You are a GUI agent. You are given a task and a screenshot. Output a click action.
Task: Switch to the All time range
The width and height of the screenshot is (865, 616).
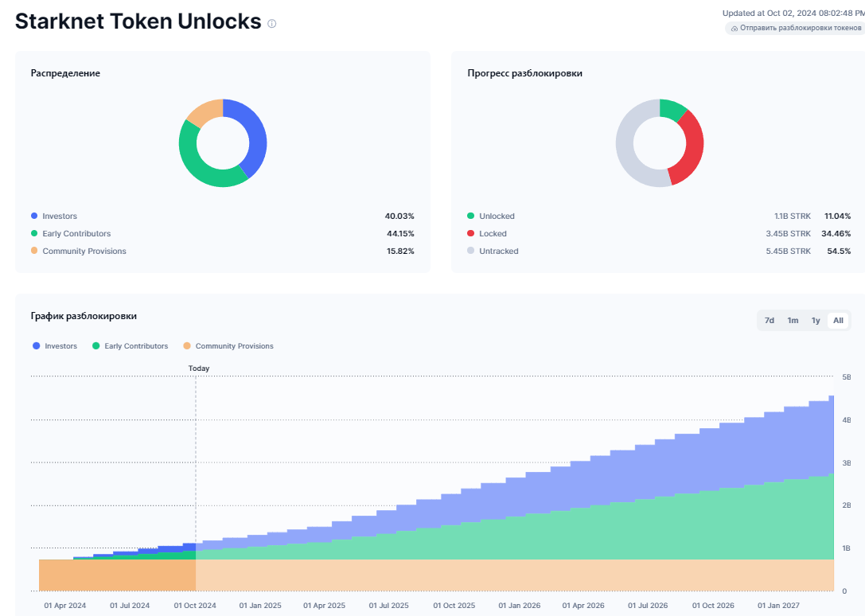(838, 320)
